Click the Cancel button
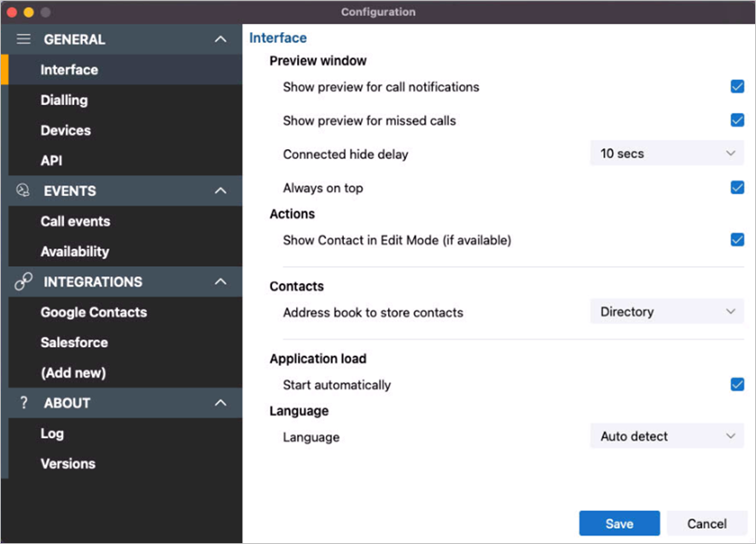Viewport: 756px width, 544px height. click(x=707, y=524)
